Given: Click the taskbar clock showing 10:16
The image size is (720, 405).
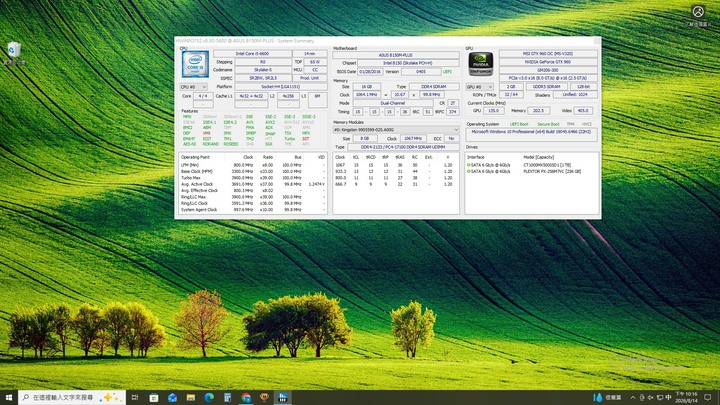Looking at the screenshot, I should point(686,397).
